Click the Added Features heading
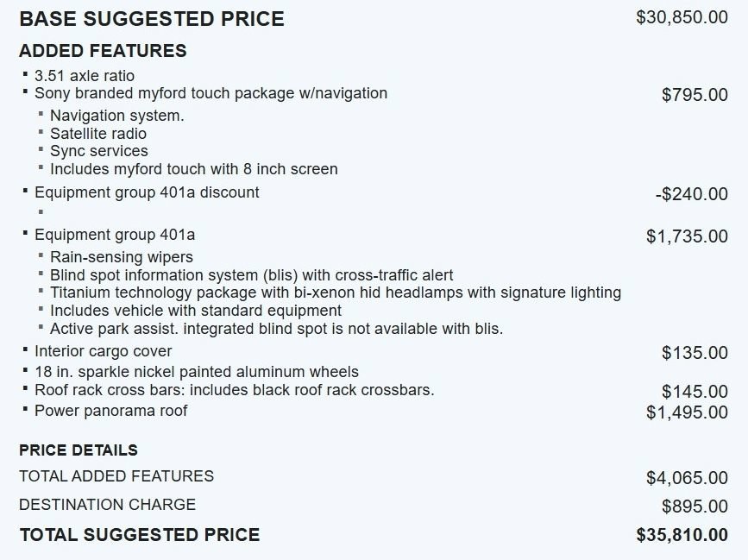 click(103, 51)
